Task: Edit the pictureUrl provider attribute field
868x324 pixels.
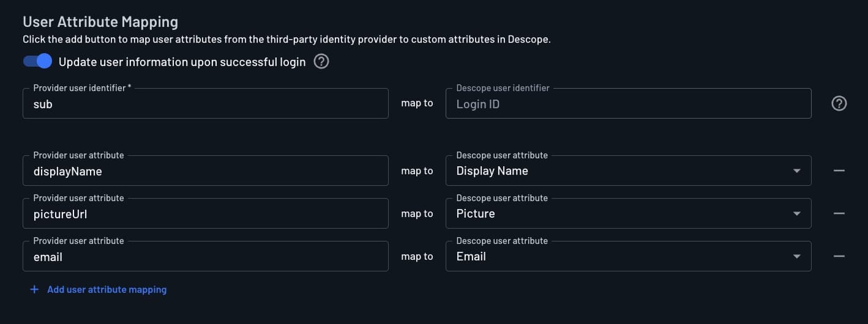Action: click(205, 214)
